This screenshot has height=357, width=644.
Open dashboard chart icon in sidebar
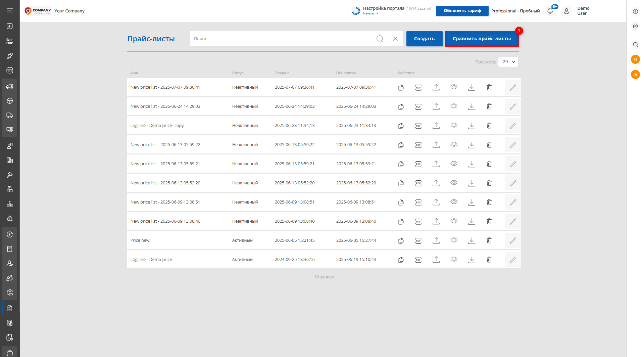(10, 26)
